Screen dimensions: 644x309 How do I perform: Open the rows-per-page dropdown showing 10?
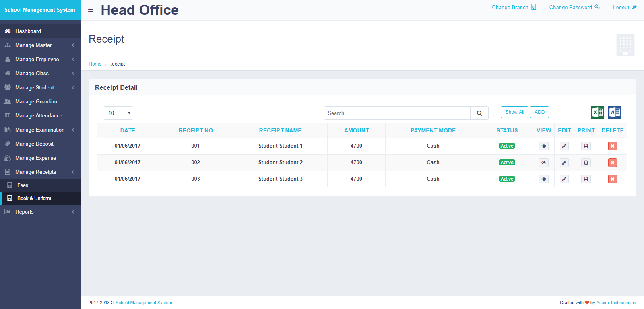(x=118, y=113)
